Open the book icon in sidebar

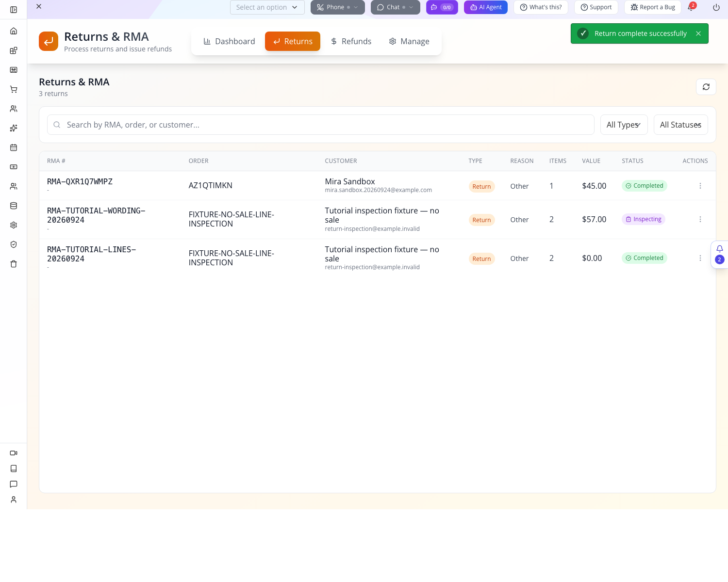click(14, 469)
